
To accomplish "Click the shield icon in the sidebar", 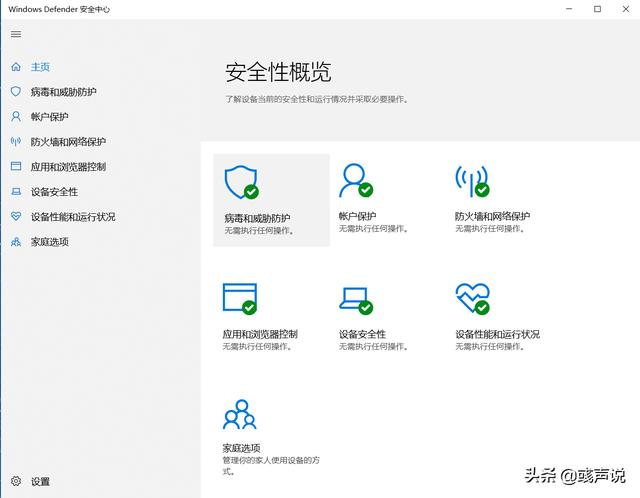I will tap(16, 91).
